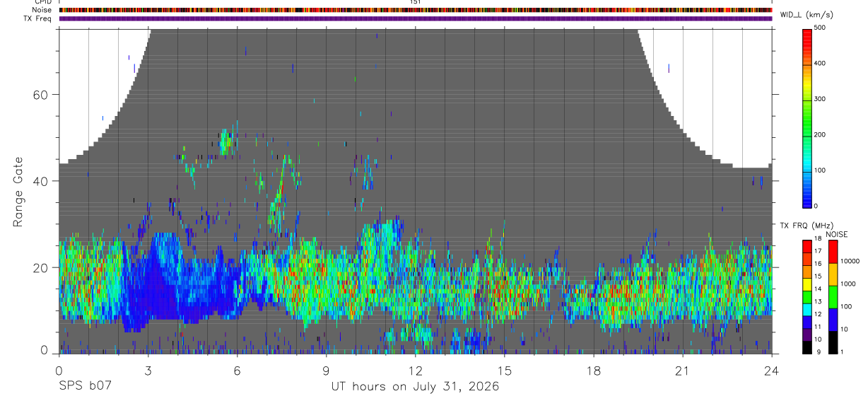The height and width of the screenshot is (401, 868).
Task: Click the 18 hour tick label
Action: (x=594, y=371)
